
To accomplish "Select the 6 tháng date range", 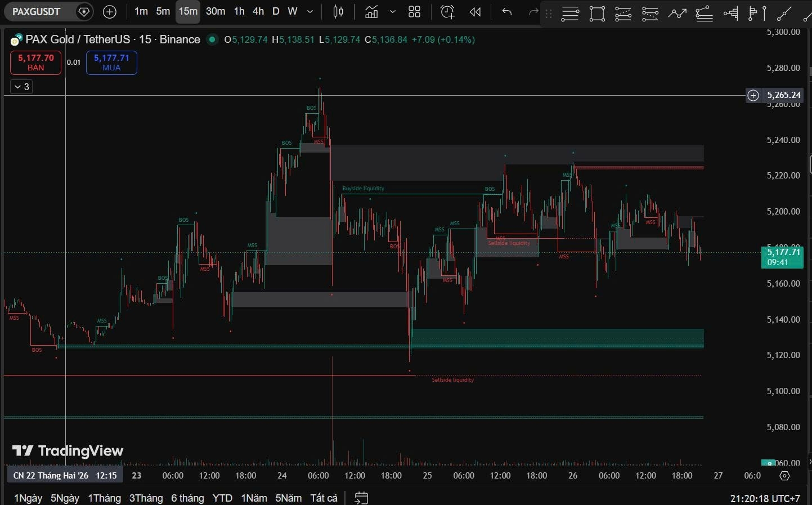I will pyautogui.click(x=187, y=498).
